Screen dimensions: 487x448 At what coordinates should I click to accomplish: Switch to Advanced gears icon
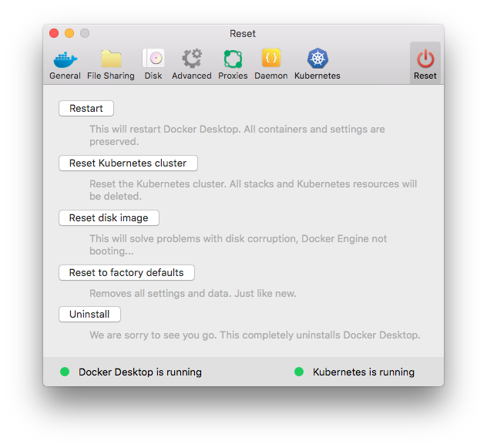[x=192, y=59]
